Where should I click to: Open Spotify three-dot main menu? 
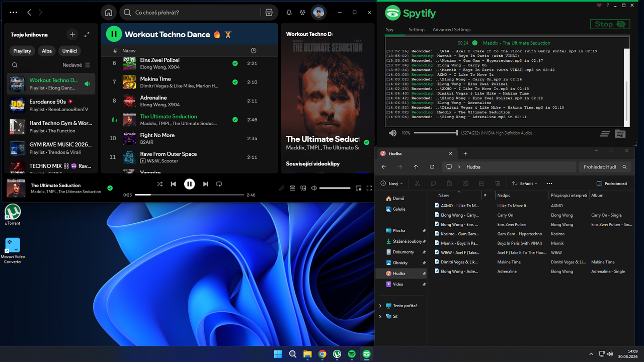click(x=14, y=13)
